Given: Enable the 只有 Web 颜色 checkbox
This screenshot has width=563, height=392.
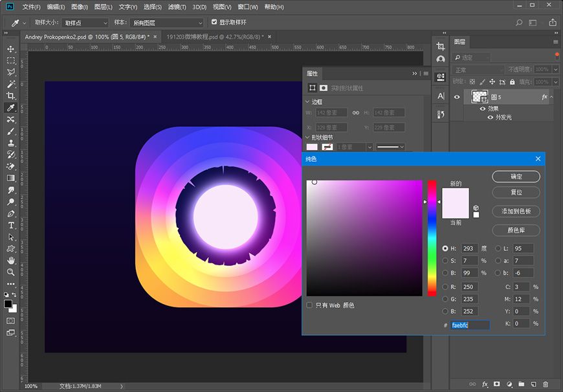Looking at the screenshot, I should click(309, 305).
